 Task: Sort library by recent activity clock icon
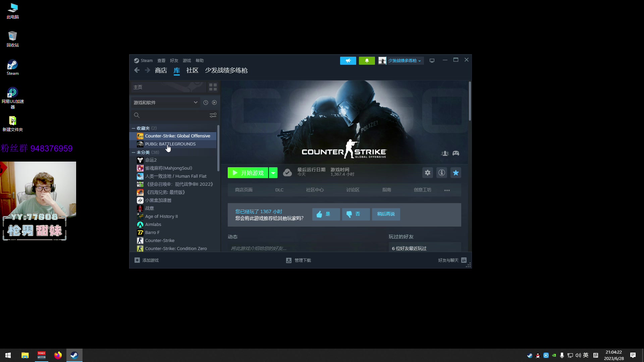[x=206, y=103]
